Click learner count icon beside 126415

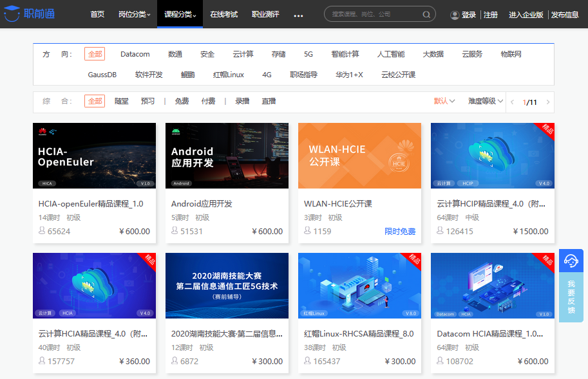click(x=440, y=231)
